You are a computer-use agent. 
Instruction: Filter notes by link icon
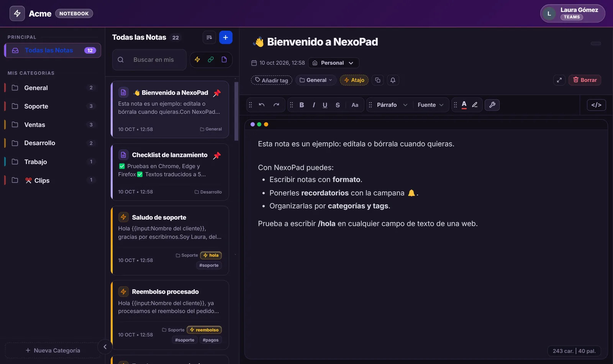(x=211, y=59)
